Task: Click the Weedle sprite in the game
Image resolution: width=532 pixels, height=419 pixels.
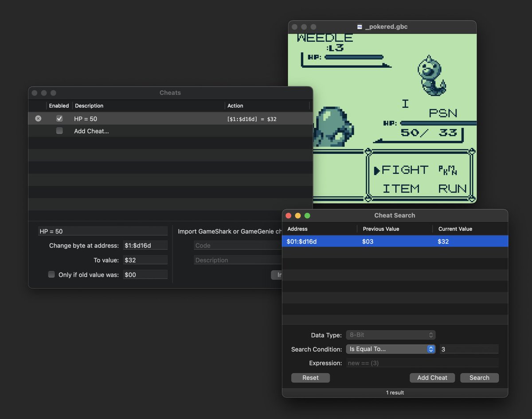Action: click(x=431, y=75)
